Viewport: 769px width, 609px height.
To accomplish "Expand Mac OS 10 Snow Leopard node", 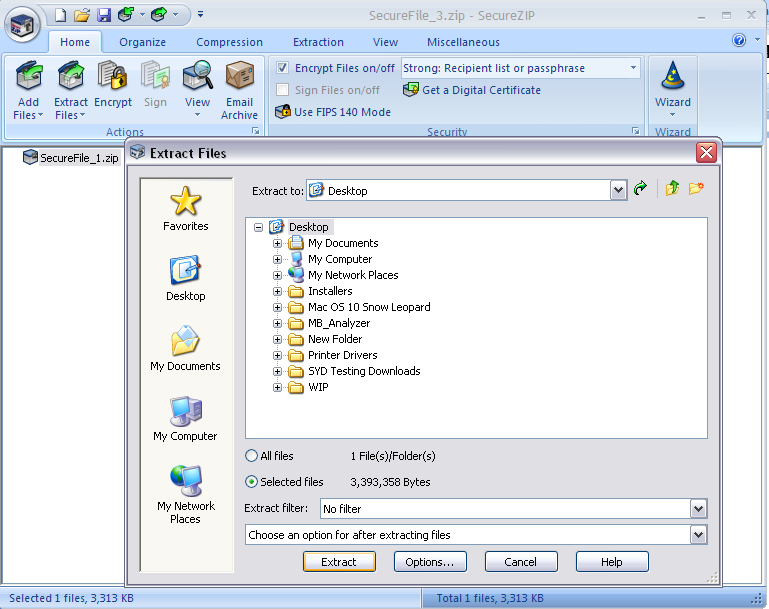I will tap(278, 307).
